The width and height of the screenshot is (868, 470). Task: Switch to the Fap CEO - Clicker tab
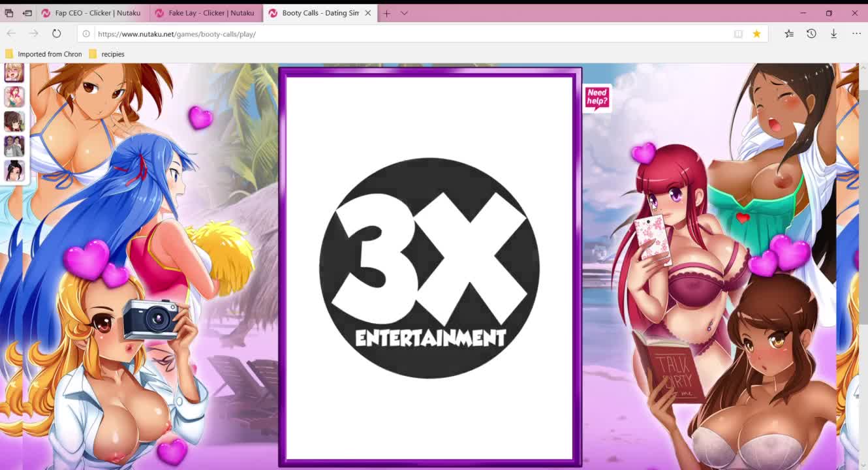coord(92,13)
